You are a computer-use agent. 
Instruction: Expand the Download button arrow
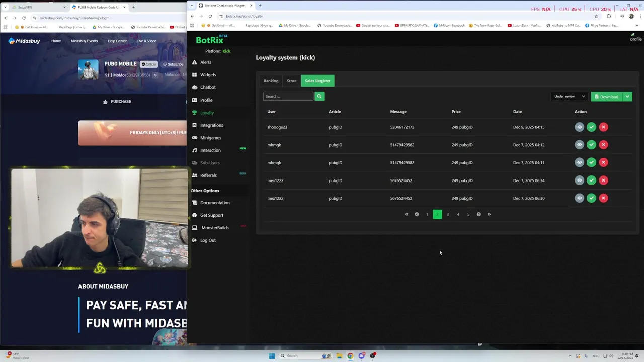(x=627, y=97)
